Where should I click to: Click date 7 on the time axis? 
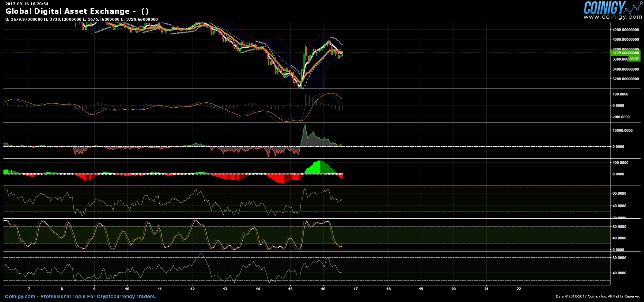29,289
